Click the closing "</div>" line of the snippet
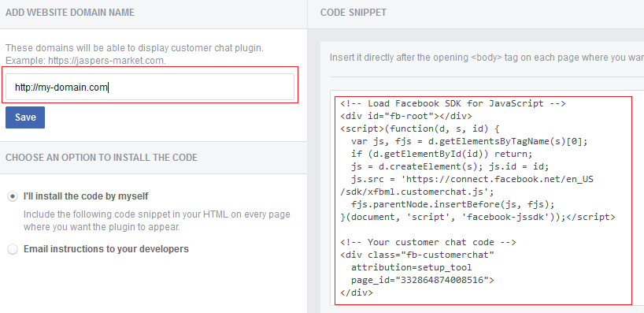644x313 pixels. (357, 293)
